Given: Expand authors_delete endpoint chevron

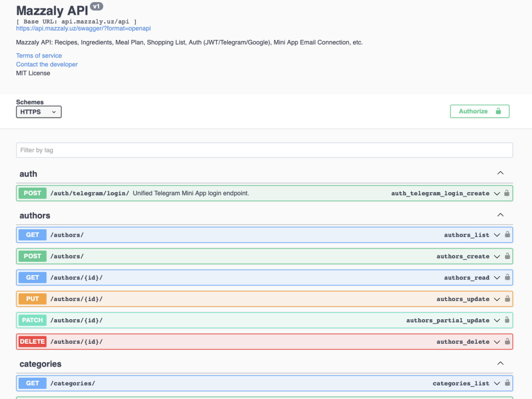Looking at the screenshot, I should pyautogui.click(x=497, y=342).
